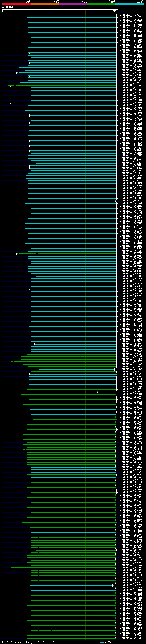Image resolution: width=146 pixels, height=644 pixels.
Task: Click the orange ~40% identity legend segment
Action: click(45, 4)
